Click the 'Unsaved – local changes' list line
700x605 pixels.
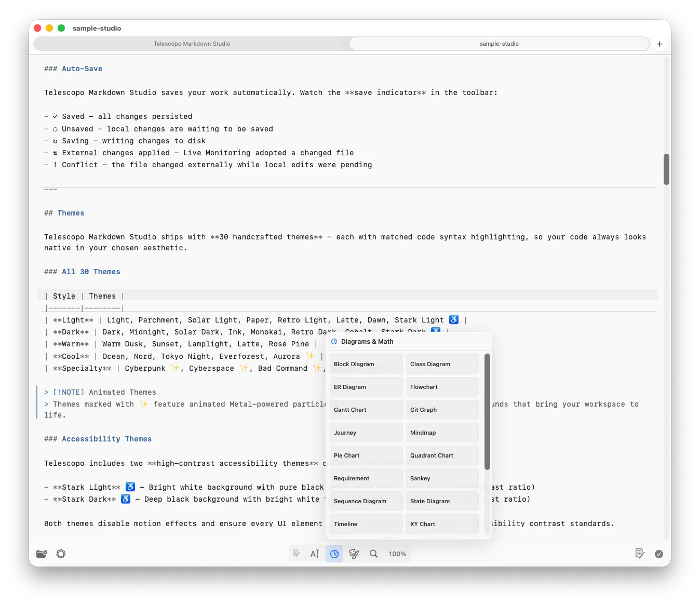point(158,129)
